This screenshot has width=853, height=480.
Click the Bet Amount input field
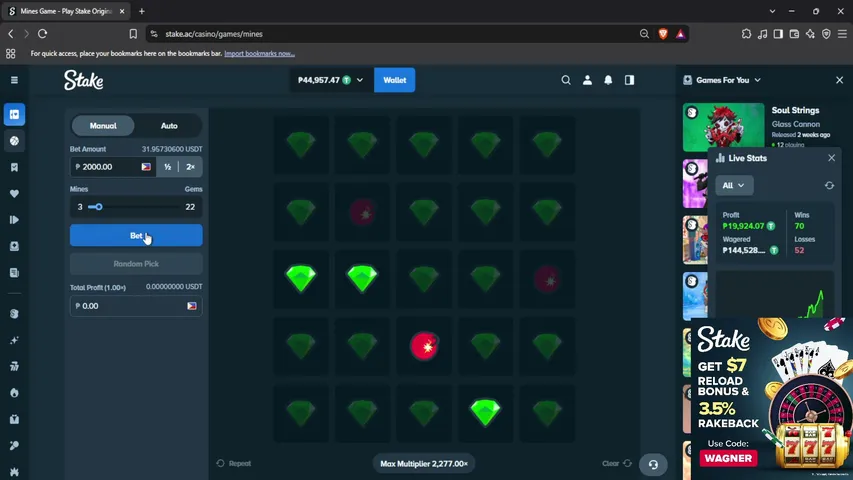pos(113,167)
